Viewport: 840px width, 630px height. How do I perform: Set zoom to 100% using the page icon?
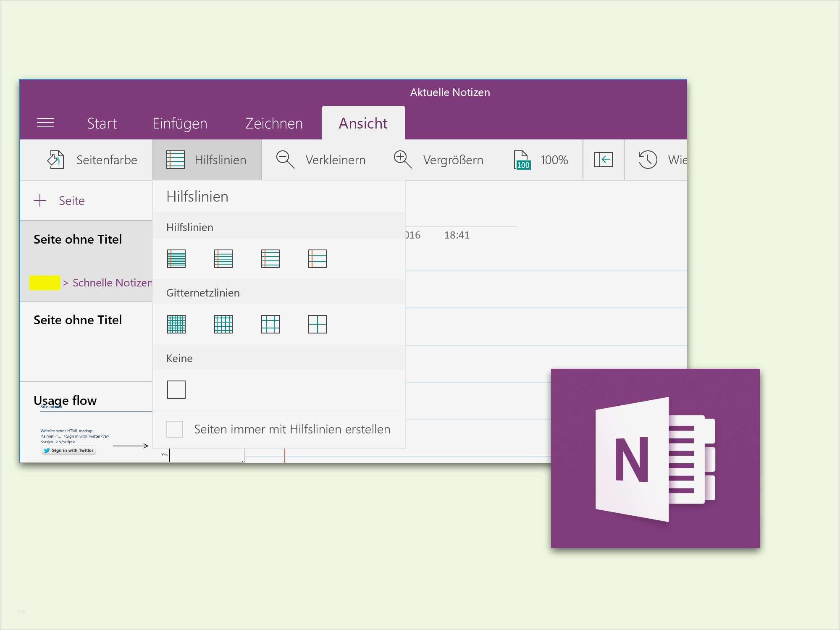coord(521,160)
